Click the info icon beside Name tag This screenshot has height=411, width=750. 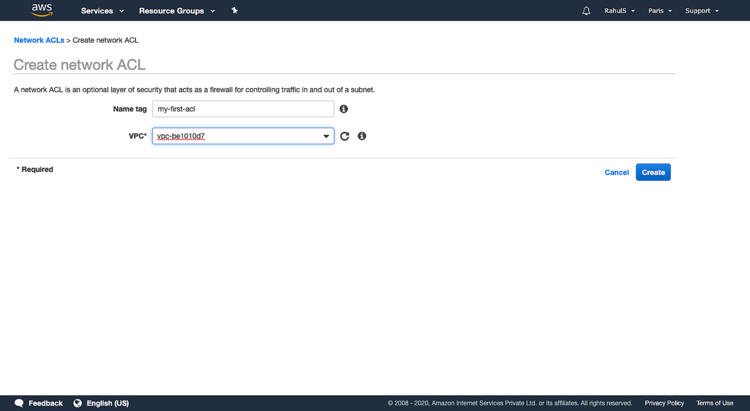point(344,109)
